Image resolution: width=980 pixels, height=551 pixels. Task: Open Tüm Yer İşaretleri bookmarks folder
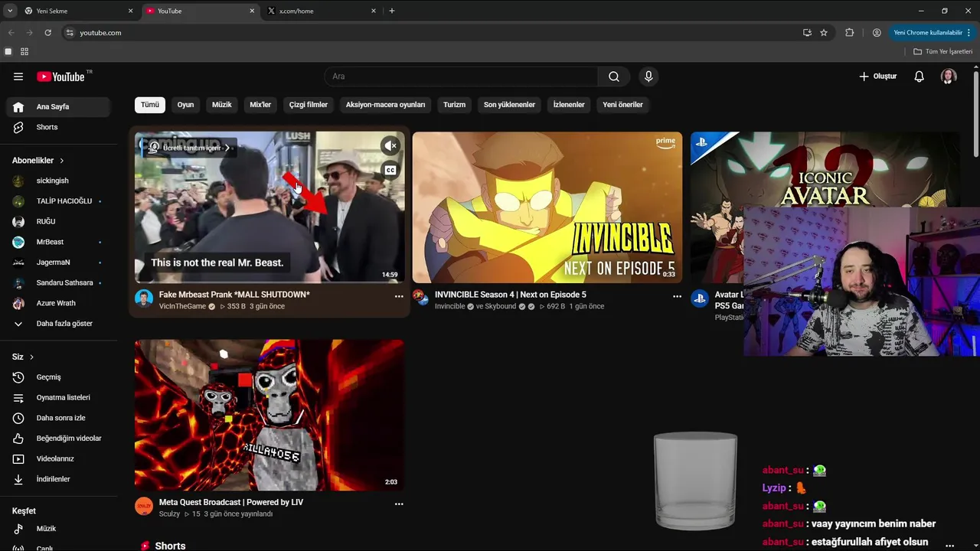coord(942,51)
